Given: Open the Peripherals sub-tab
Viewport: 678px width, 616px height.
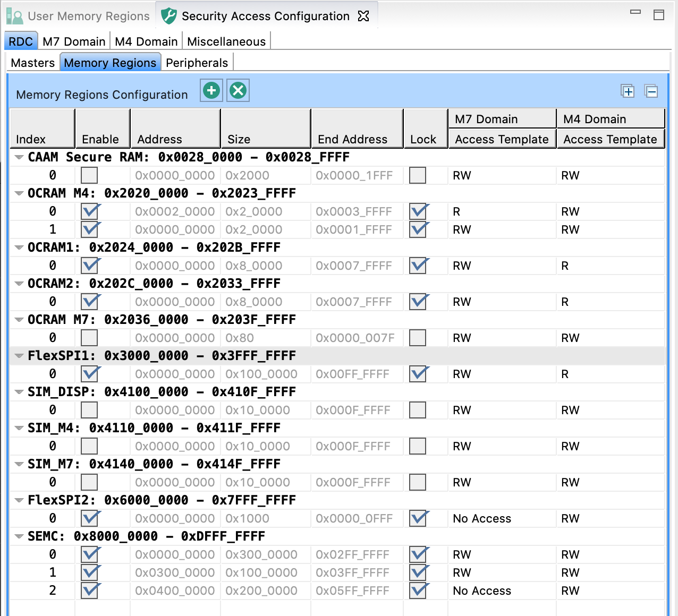Looking at the screenshot, I should [197, 63].
